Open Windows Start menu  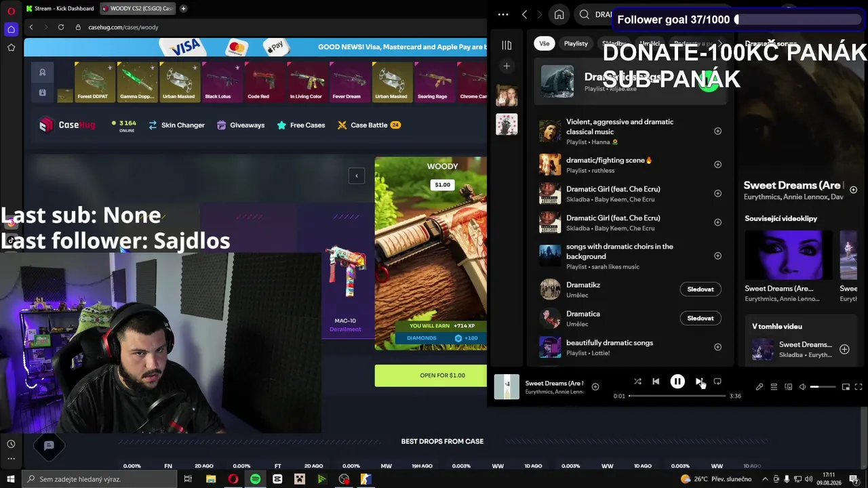tap(11, 479)
